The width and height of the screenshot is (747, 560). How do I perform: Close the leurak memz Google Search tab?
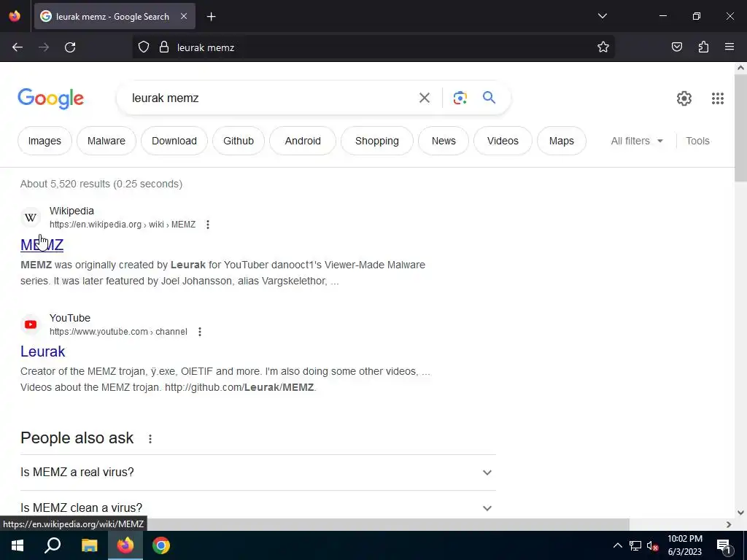(184, 16)
